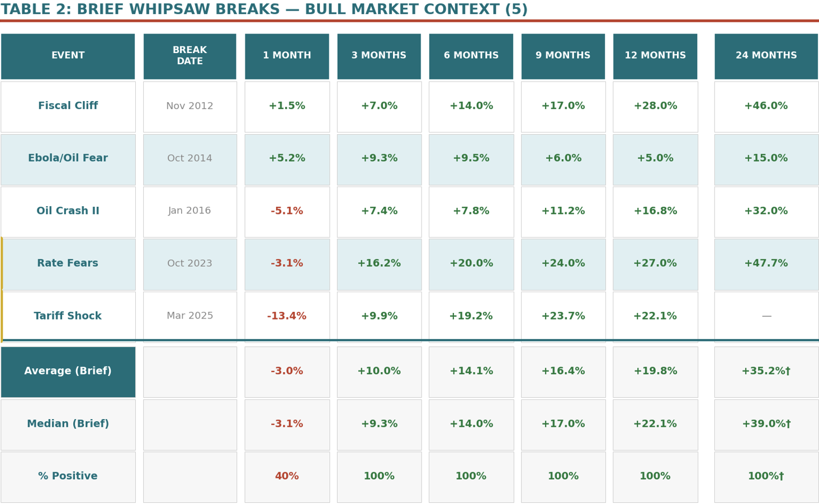
Task: Select the 1 MONTH column header
Action: pos(287,56)
